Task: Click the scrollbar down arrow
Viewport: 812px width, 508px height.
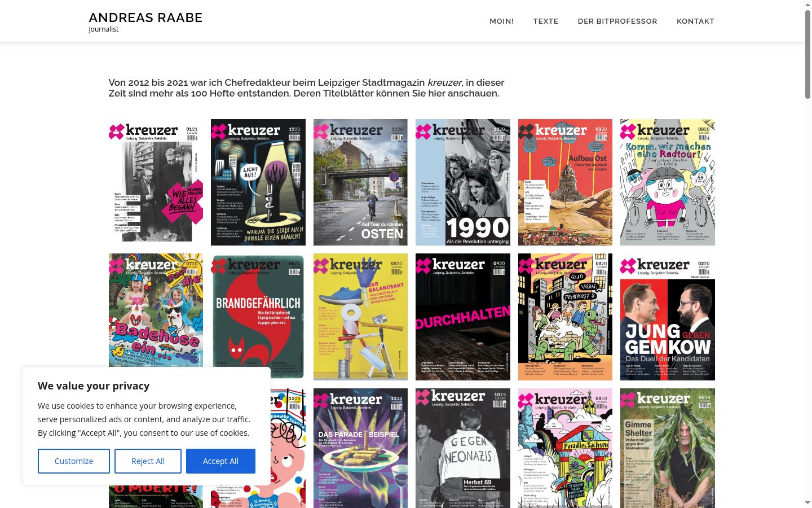Action: click(807, 503)
